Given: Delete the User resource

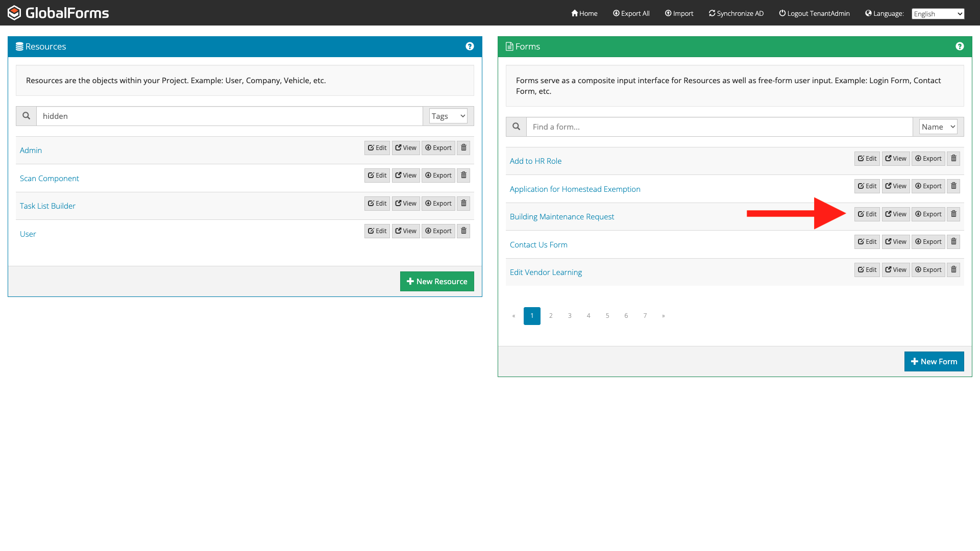Looking at the screenshot, I should [463, 231].
